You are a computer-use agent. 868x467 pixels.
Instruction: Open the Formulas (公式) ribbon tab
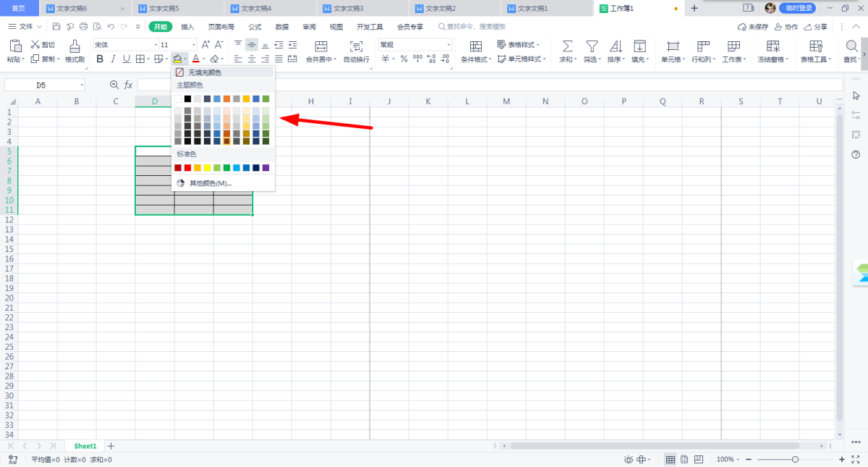(255, 27)
